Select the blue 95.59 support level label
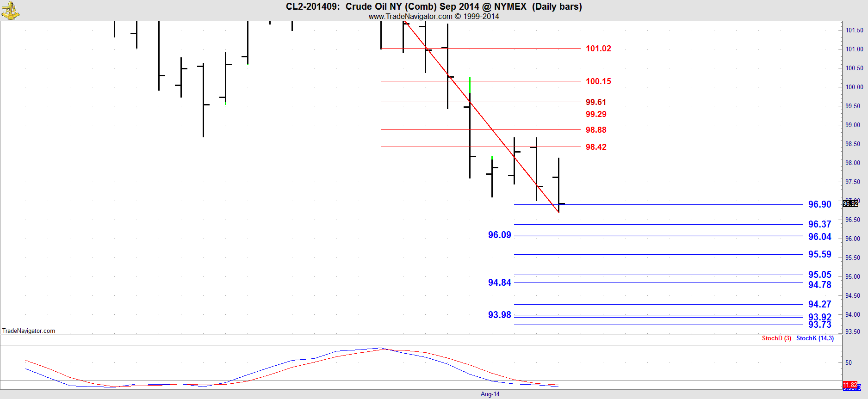 [x=819, y=254]
